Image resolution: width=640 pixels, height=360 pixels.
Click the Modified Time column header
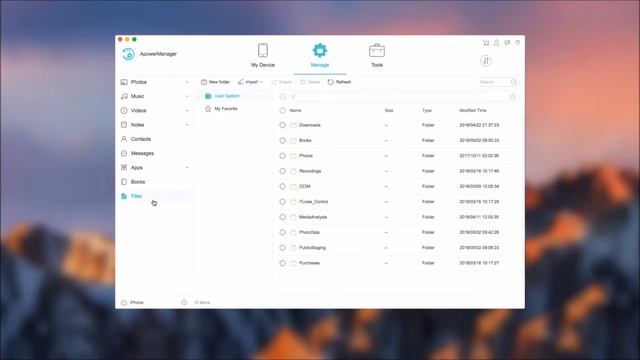tap(473, 111)
